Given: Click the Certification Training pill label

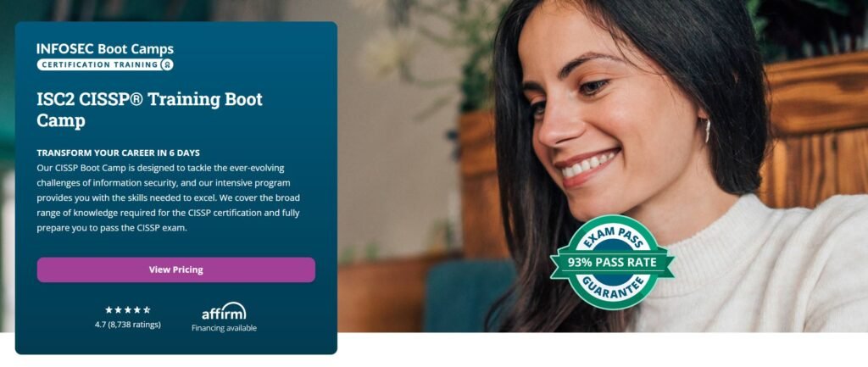Looking at the screenshot, I should coord(105,64).
